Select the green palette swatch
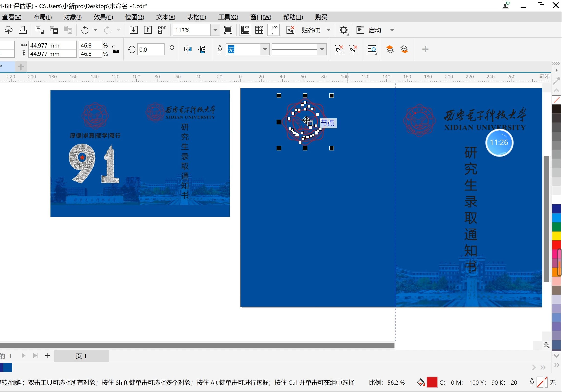Screen dimensions: 562x392 [557, 227]
